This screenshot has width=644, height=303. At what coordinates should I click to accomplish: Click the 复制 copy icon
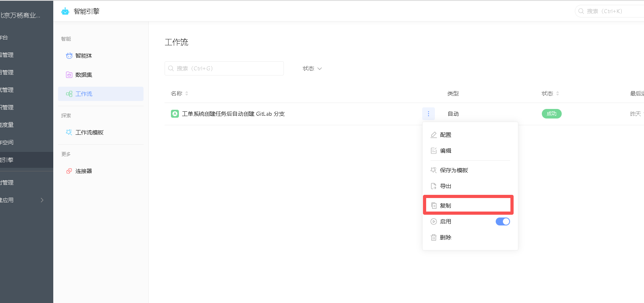tap(434, 206)
